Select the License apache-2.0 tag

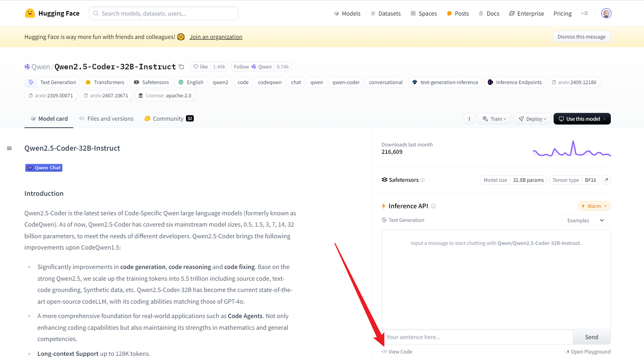coord(165,95)
